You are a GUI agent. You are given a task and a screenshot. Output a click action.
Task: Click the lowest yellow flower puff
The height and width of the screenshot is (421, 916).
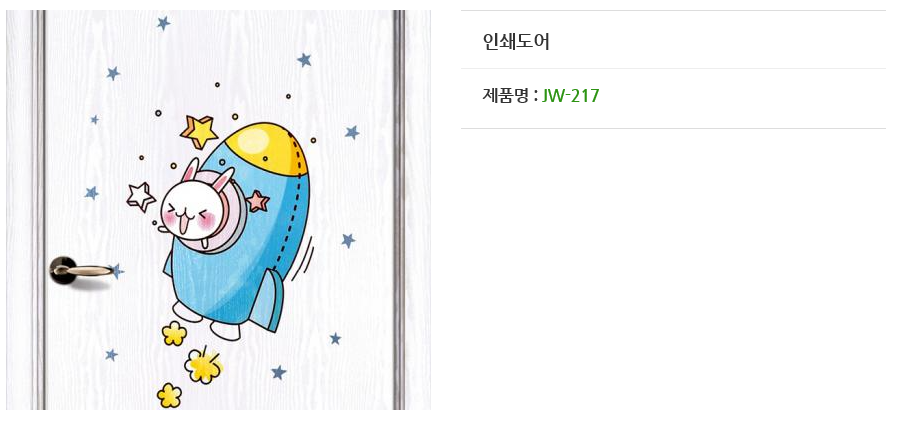(169, 395)
